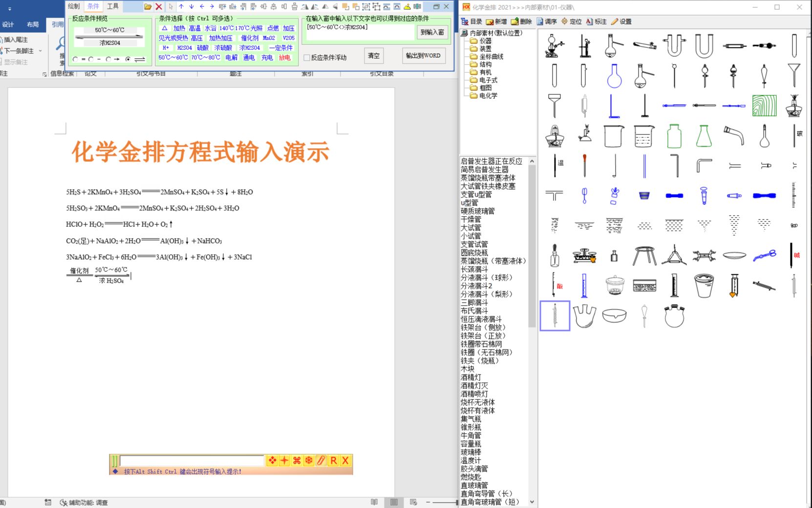Click the blue move-right arrow icon
Screen dimensions: 812x508
pyautogui.click(x=212, y=6)
